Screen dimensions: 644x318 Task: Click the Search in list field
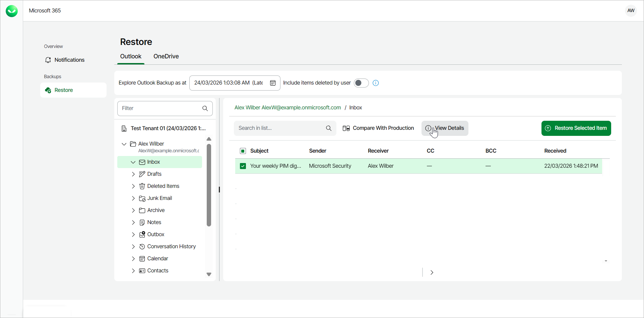(x=280, y=128)
